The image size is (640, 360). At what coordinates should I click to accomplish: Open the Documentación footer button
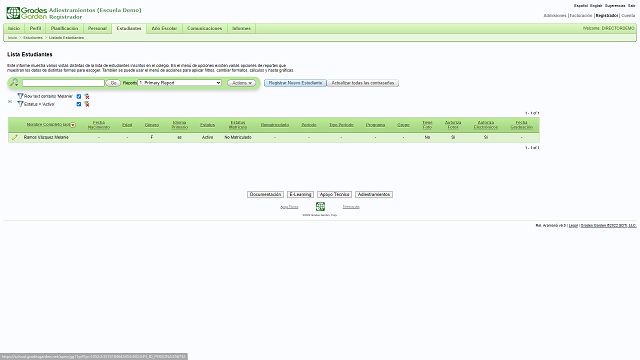(265, 194)
